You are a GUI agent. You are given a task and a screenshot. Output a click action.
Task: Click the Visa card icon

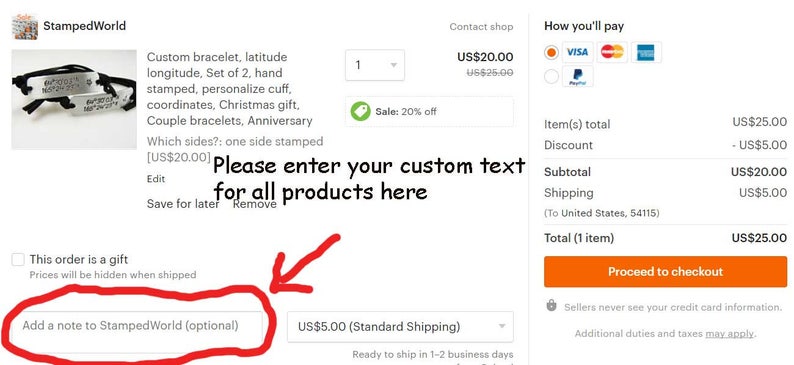coord(577,52)
